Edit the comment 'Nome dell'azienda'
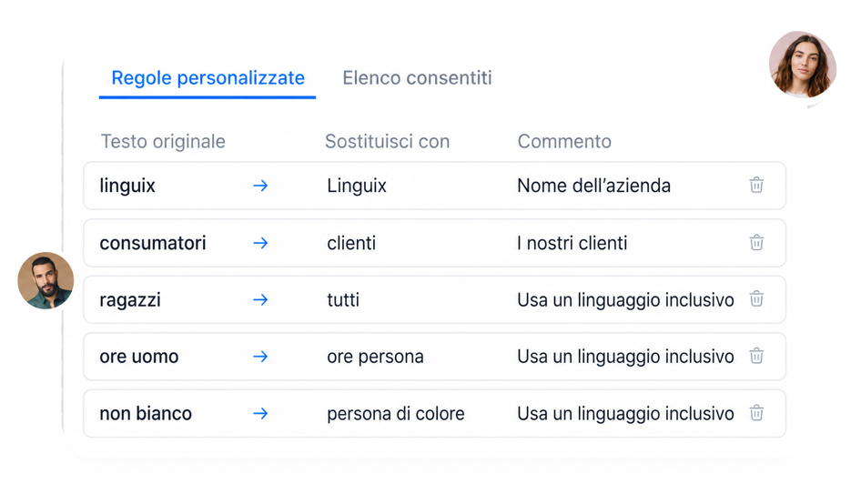 coord(593,186)
